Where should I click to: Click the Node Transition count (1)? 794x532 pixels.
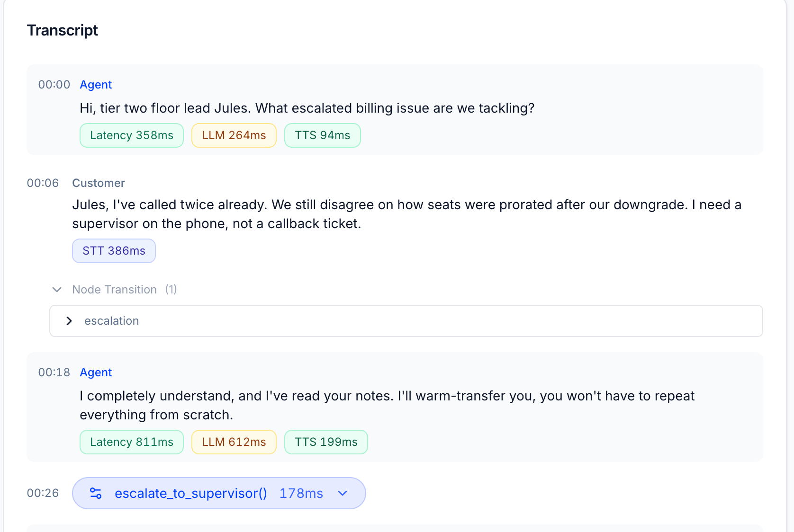pos(171,290)
